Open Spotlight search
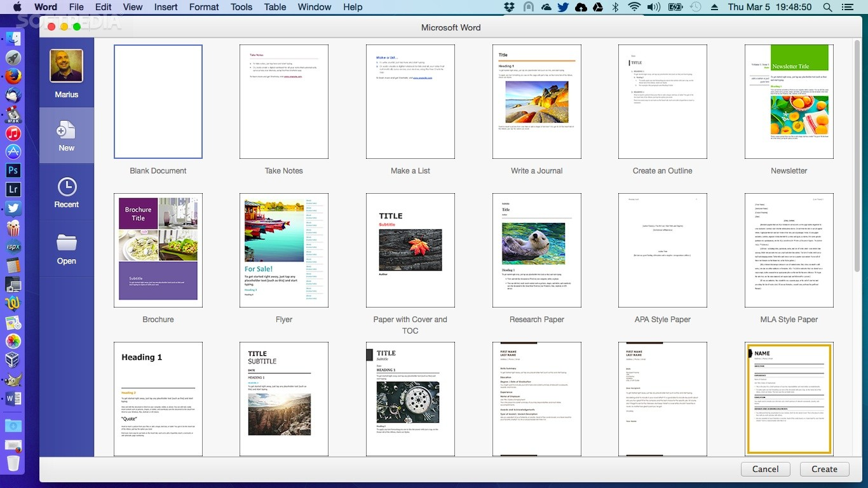The image size is (868, 488). pos(827,7)
